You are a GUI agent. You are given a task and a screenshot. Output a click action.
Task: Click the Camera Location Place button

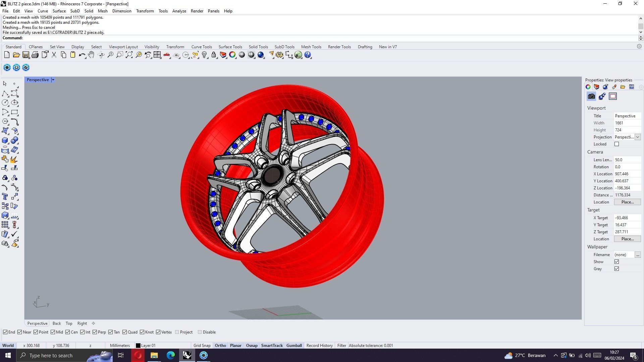pos(627,202)
